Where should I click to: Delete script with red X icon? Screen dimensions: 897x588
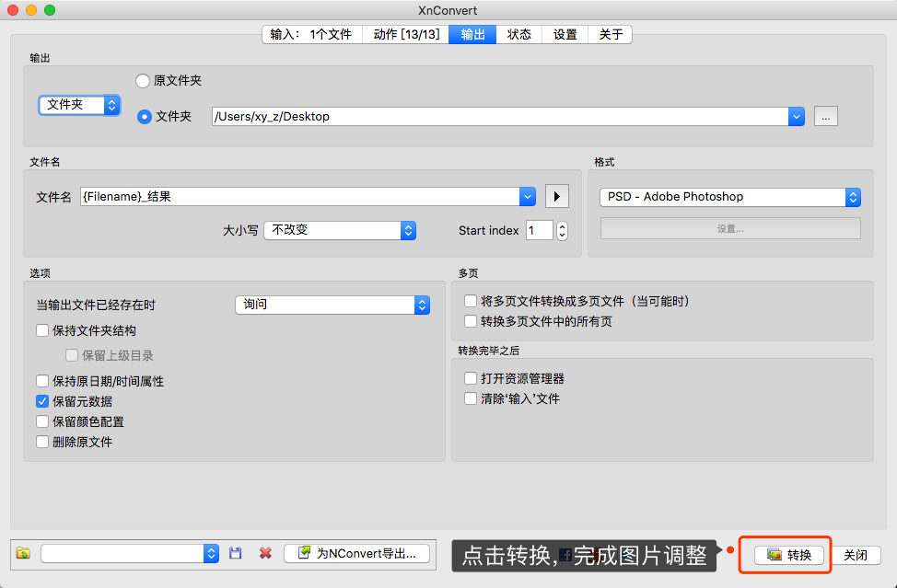click(265, 553)
